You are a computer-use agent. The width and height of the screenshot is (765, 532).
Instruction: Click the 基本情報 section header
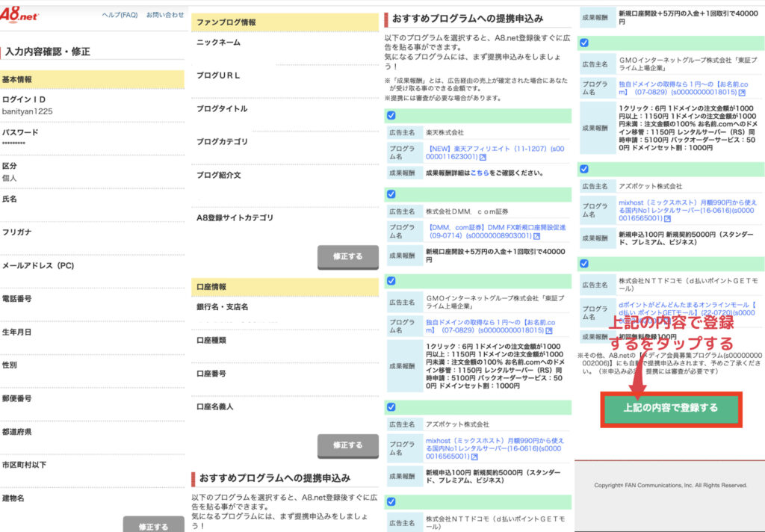pos(92,79)
